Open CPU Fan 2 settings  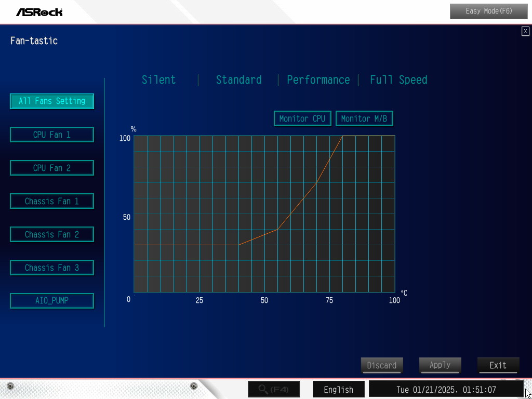click(x=52, y=168)
